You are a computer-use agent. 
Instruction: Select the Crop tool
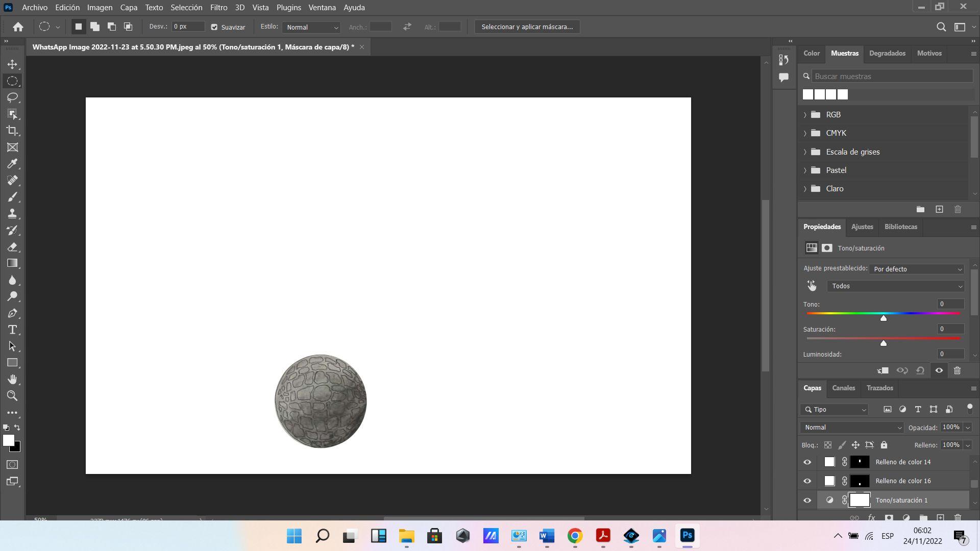click(x=12, y=131)
